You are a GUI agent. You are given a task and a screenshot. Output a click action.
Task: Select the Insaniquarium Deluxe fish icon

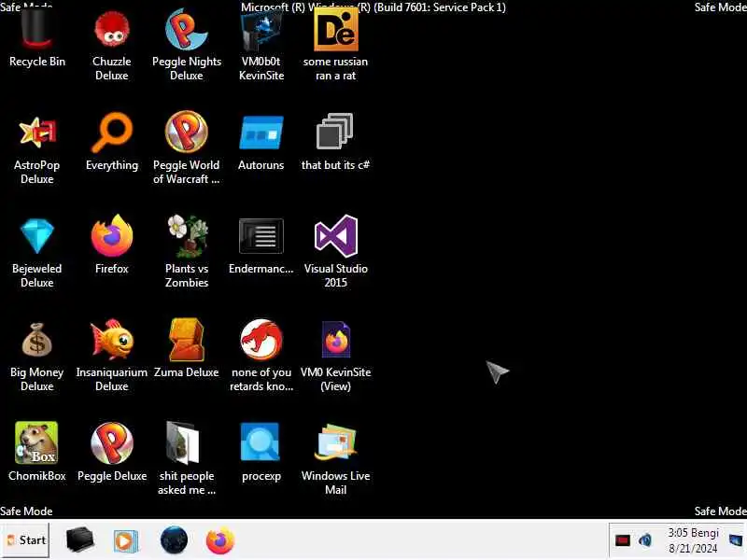coord(111,339)
